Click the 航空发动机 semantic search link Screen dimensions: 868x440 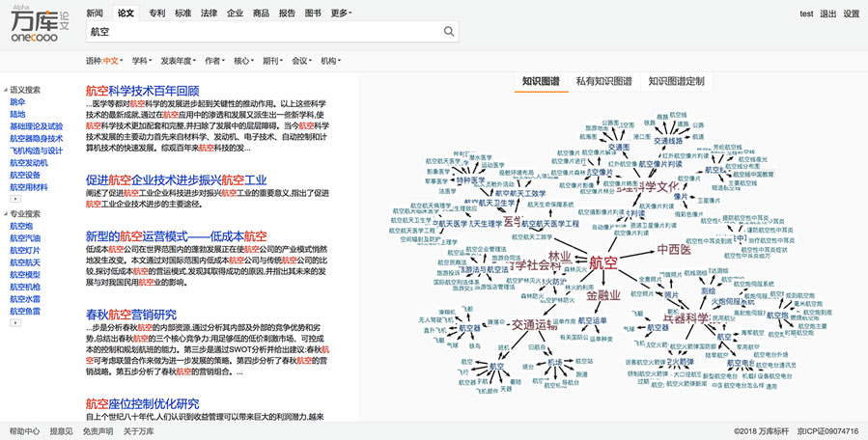(31, 163)
